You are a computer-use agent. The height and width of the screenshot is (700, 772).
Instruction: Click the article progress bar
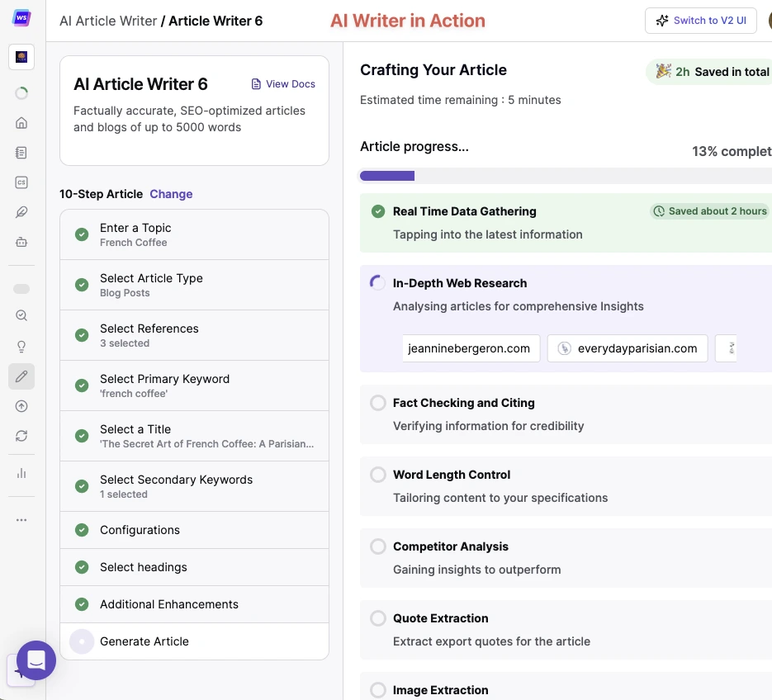[566, 176]
